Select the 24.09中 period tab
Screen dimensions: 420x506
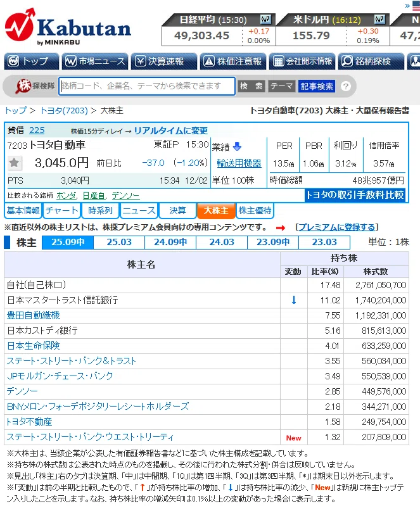170,242
